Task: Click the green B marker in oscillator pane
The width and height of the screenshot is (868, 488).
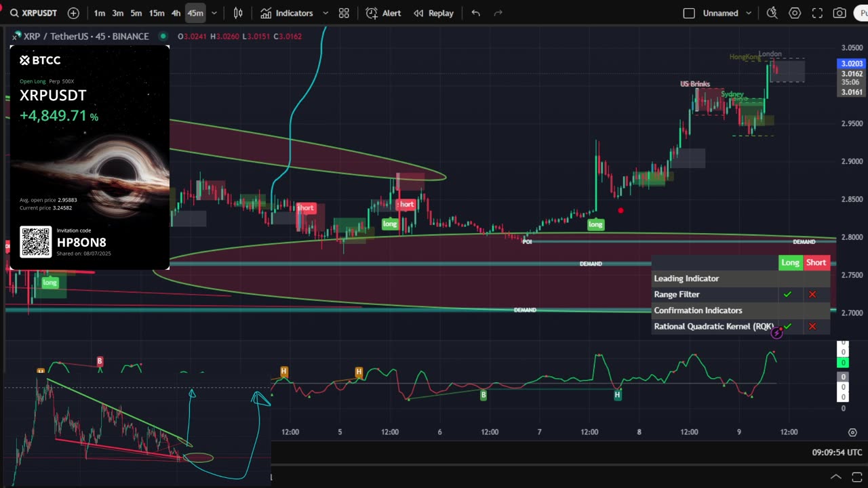Action: [x=484, y=394]
